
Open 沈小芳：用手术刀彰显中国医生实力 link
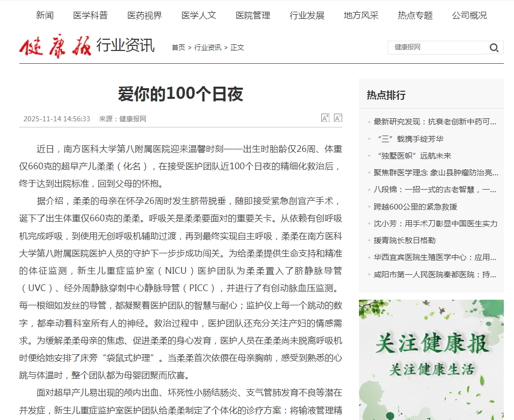435,224
